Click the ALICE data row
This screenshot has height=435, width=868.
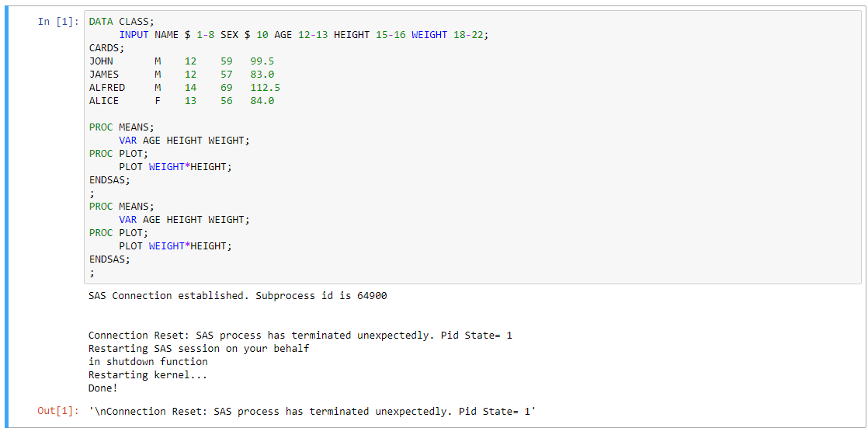click(x=182, y=101)
